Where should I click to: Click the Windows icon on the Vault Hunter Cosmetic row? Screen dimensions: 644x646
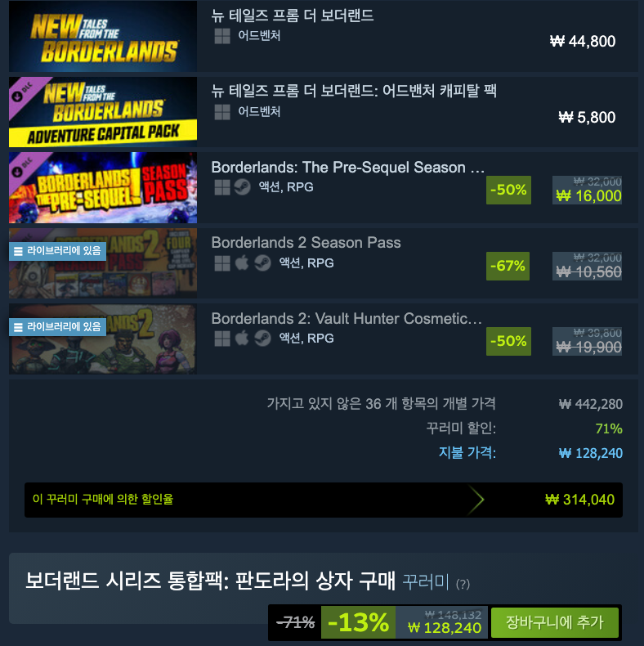222,339
